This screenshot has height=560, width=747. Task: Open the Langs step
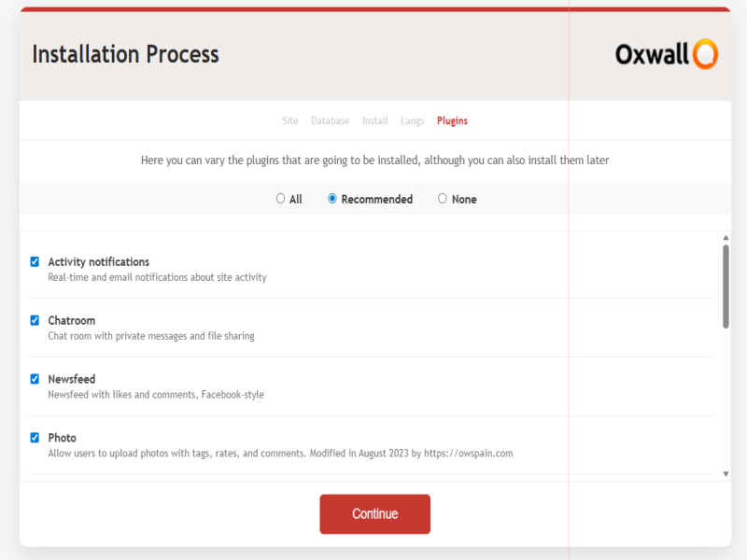[412, 121]
